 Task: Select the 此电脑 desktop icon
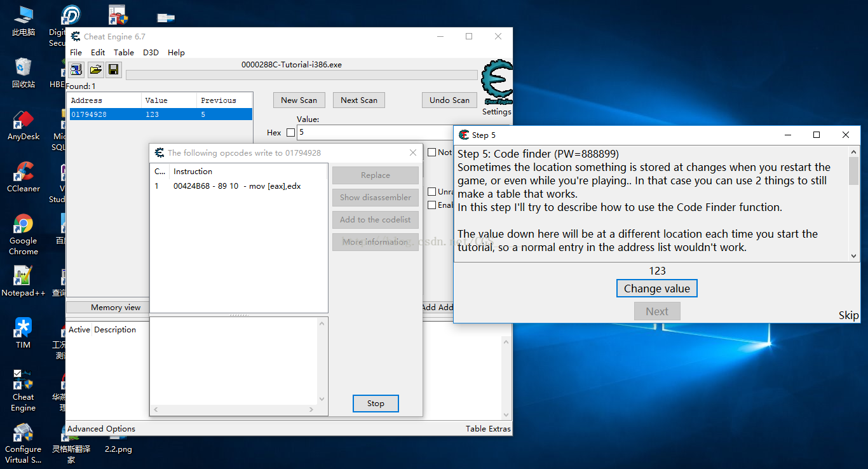coord(24,20)
